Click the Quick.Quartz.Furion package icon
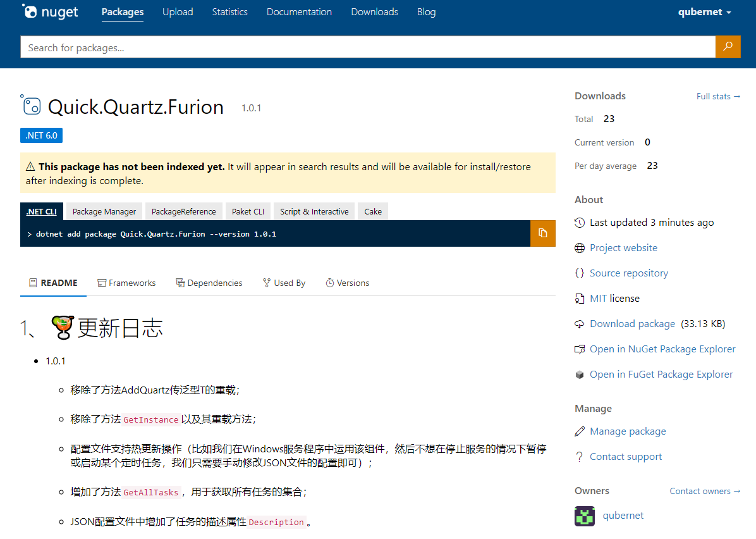The width and height of the screenshot is (756, 539). [x=30, y=105]
